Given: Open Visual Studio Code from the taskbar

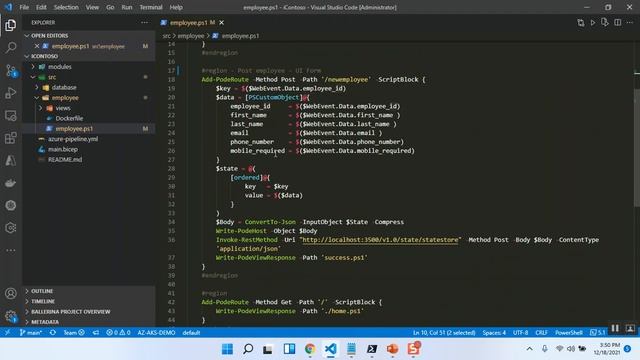Looking at the screenshot, I should click(331, 349).
